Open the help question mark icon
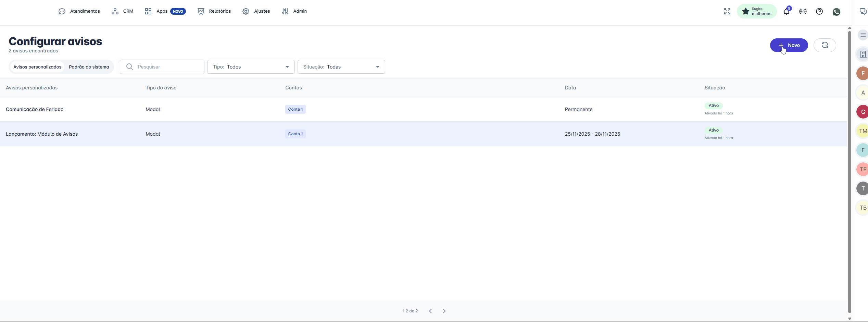Image resolution: width=868 pixels, height=322 pixels. coord(819,11)
